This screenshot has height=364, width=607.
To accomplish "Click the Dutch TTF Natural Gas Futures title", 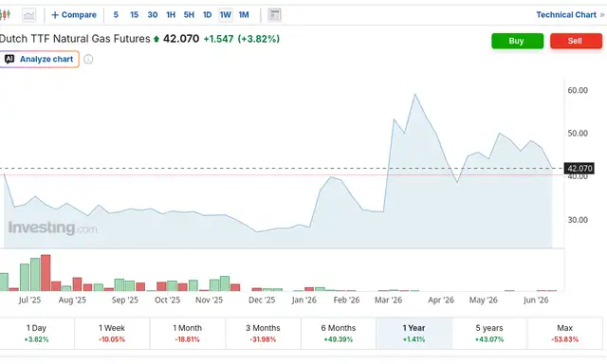I will coord(75,39).
